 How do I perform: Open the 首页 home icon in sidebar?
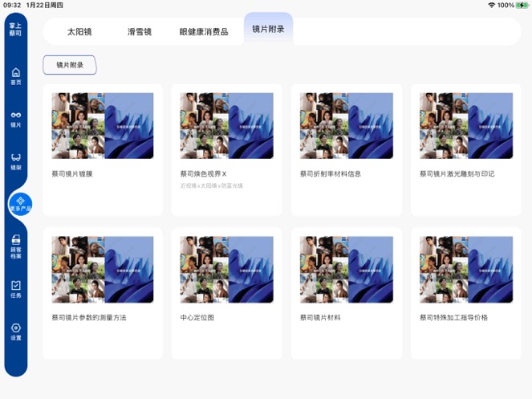pyautogui.click(x=15, y=76)
